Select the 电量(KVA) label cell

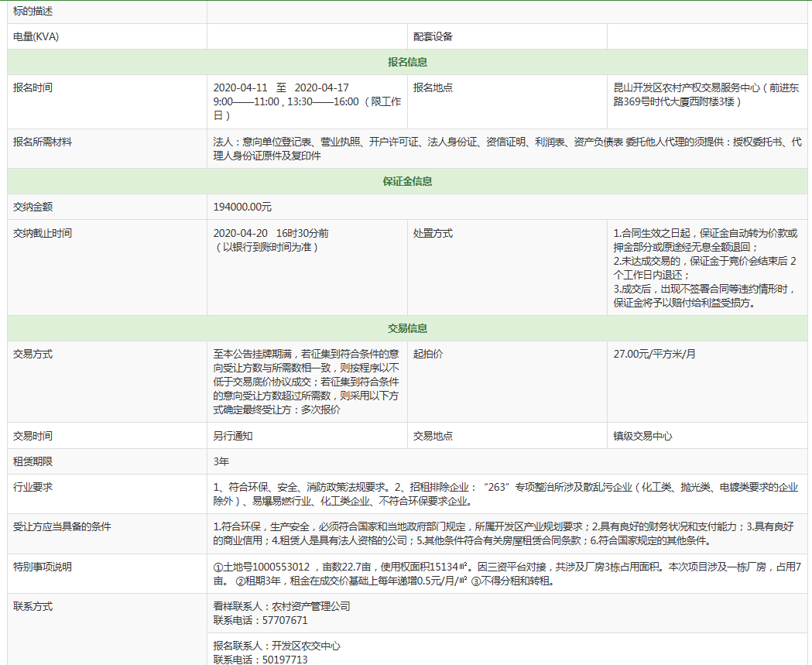(x=36, y=36)
